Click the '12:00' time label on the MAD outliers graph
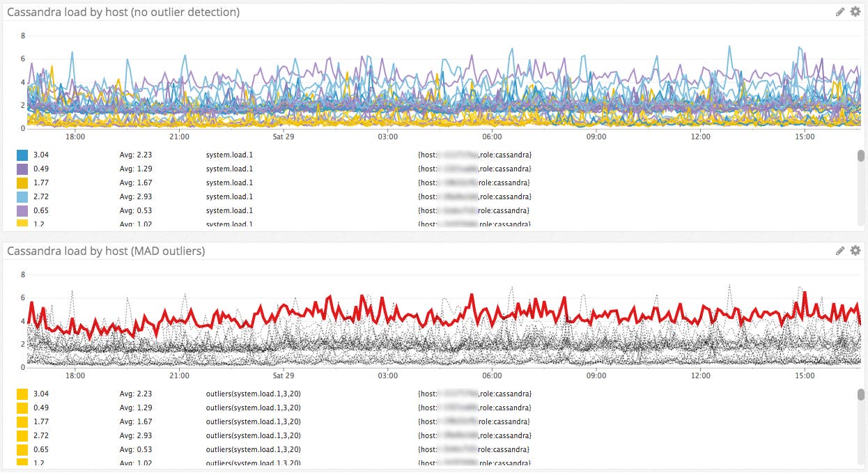The image size is (868, 473). point(700,376)
